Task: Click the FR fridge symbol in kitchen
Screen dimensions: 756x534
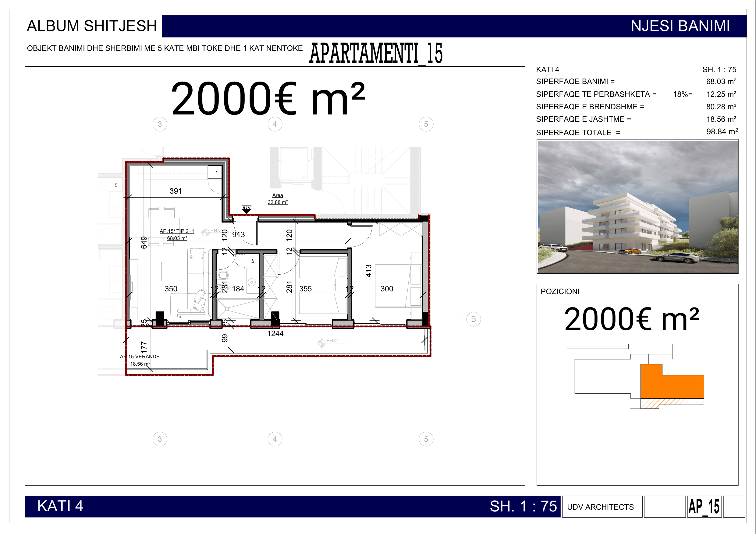Action: tap(215, 172)
